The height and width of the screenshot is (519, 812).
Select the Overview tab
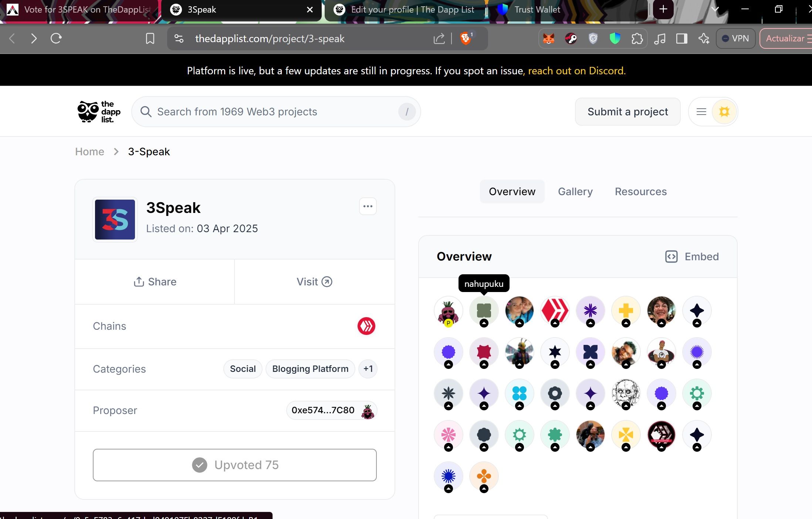[512, 191]
